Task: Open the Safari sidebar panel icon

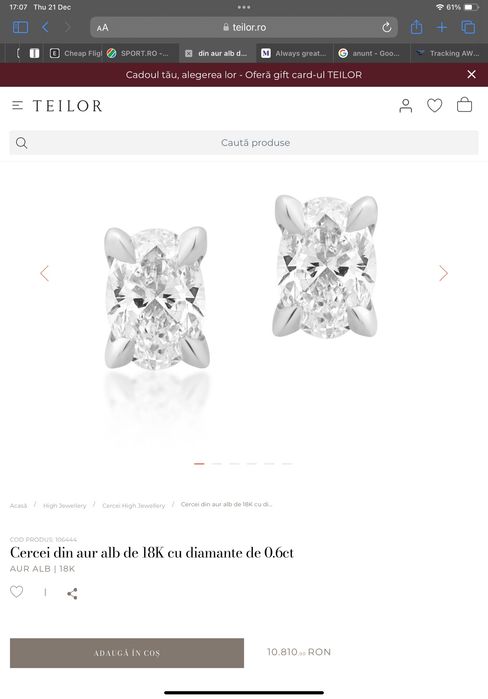Action: tap(21, 27)
